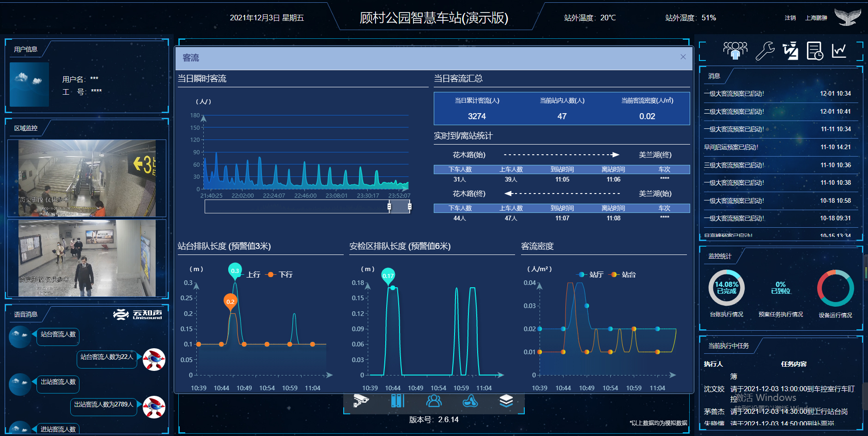Open the passenger crowd icon in top-right toolbar
This screenshot has height=436, width=868.
[x=735, y=50]
